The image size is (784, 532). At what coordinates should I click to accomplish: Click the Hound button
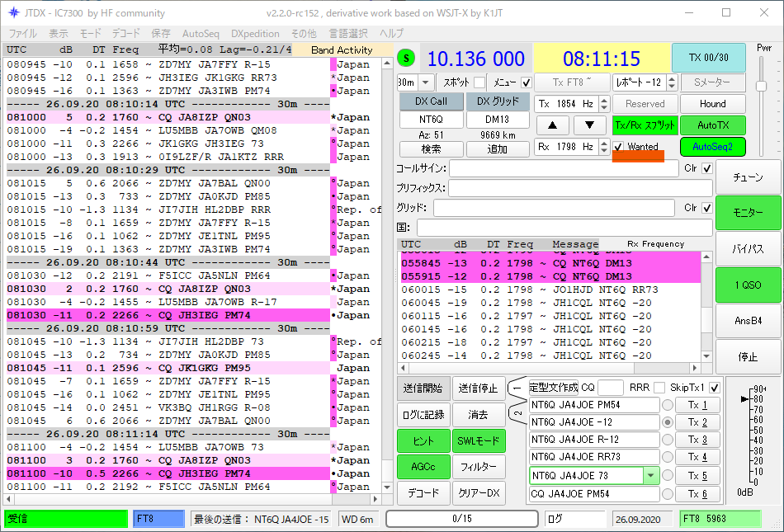click(712, 104)
